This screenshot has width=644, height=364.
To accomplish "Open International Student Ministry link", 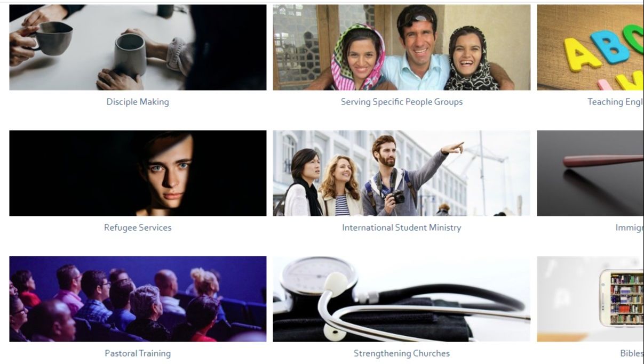I will coord(402,228).
